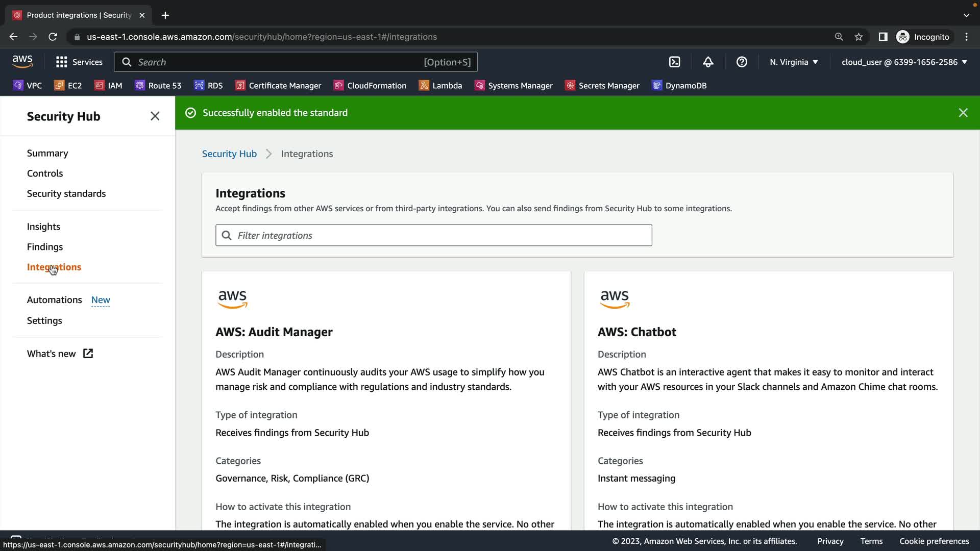The width and height of the screenshot is (980, 551).
Task: Open DynamoDB from the favorites bar
Action: (x=679, y=85)
